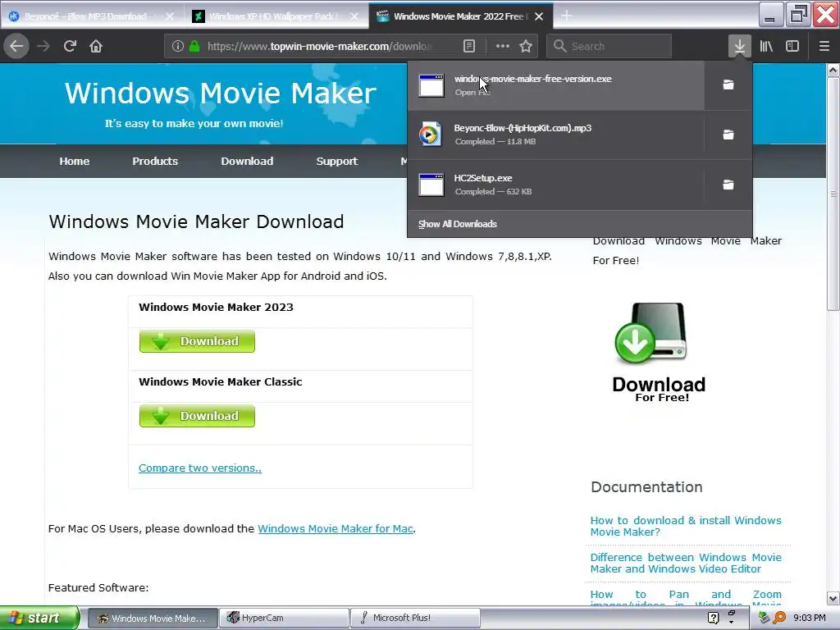The height and width of the screenshot is (630, 840).
Task: Click the vertical scrollbar thumb
Action: coord(833,194)
